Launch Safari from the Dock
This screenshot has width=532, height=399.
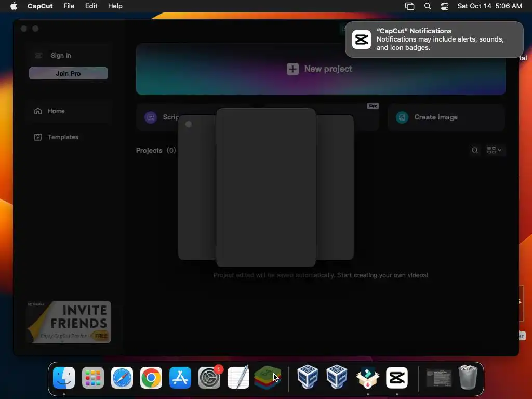coord(122,378)
